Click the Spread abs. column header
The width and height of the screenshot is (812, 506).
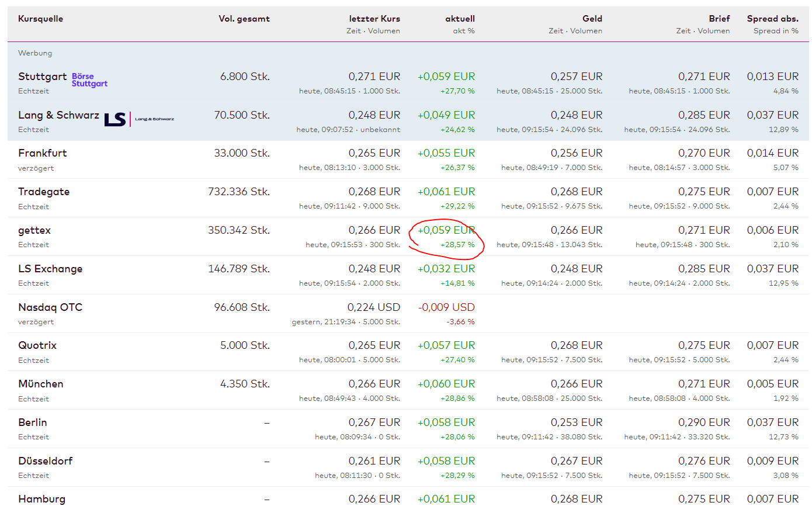click(772, 19)
